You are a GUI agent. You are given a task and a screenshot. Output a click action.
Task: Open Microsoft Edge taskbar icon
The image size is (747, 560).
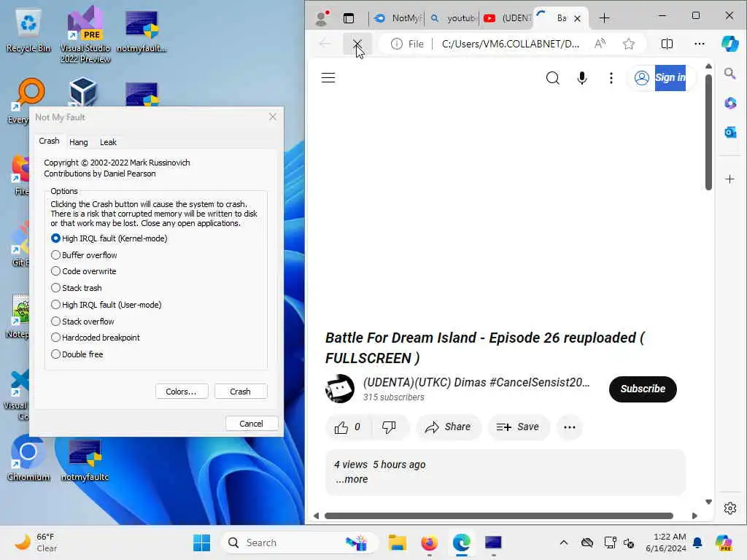coord(461,542)
